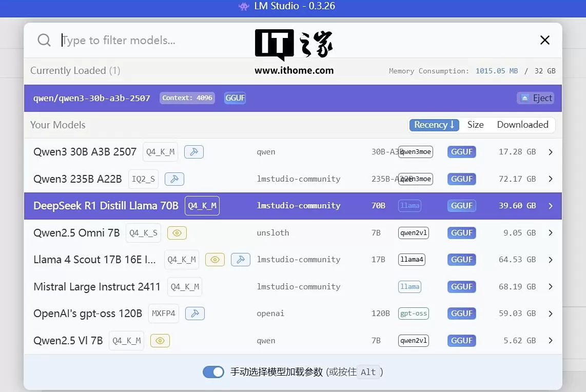Sort models by Downloaded
586x392 pixels.
click(522, 125)
